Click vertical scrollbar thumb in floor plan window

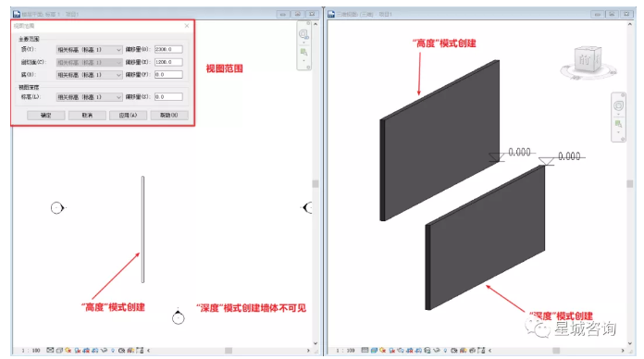pyautogui.click(x=316, y=183)
